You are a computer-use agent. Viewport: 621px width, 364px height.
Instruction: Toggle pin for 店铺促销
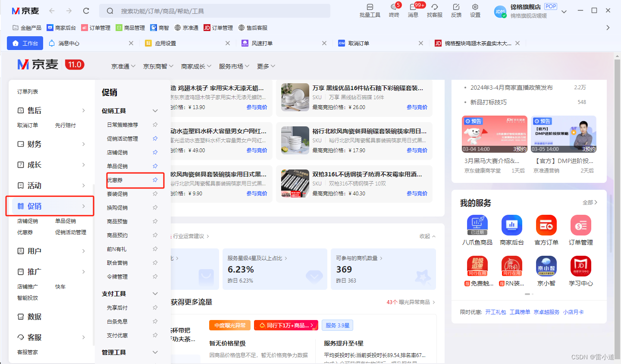tap(155, 152)
